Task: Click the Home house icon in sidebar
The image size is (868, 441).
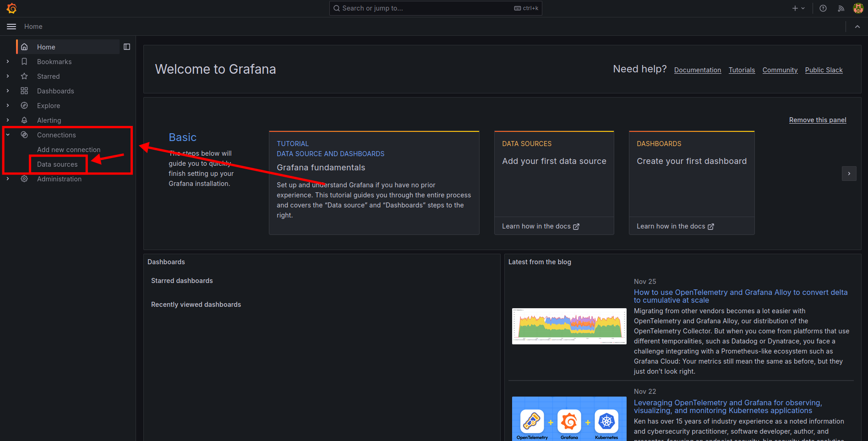Action: point(24,47)
